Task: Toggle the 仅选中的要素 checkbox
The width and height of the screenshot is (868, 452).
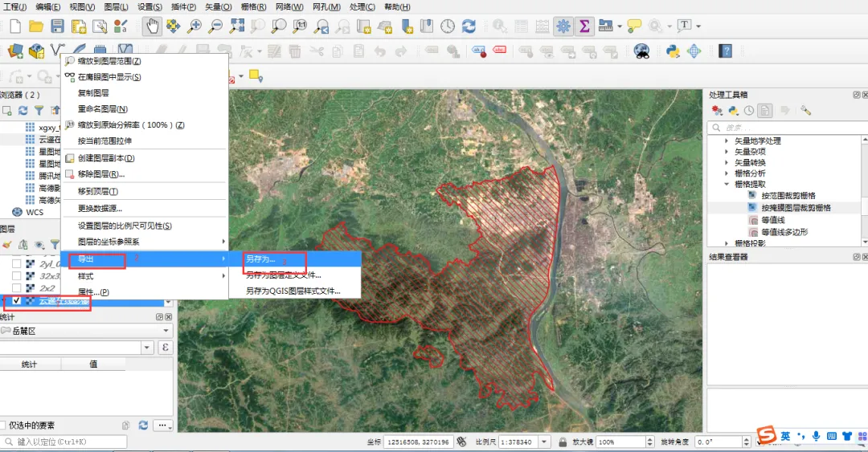Action: (2, 425)
